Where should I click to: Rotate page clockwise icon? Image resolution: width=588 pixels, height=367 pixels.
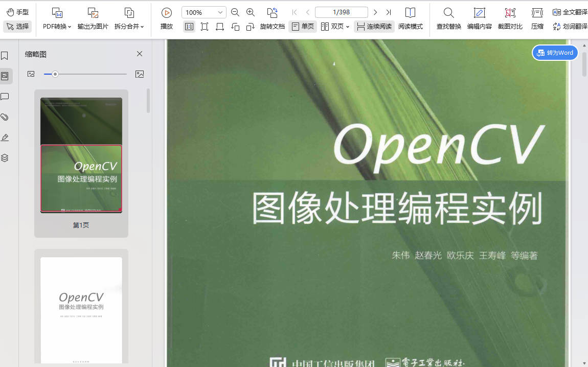click(251, 27)
